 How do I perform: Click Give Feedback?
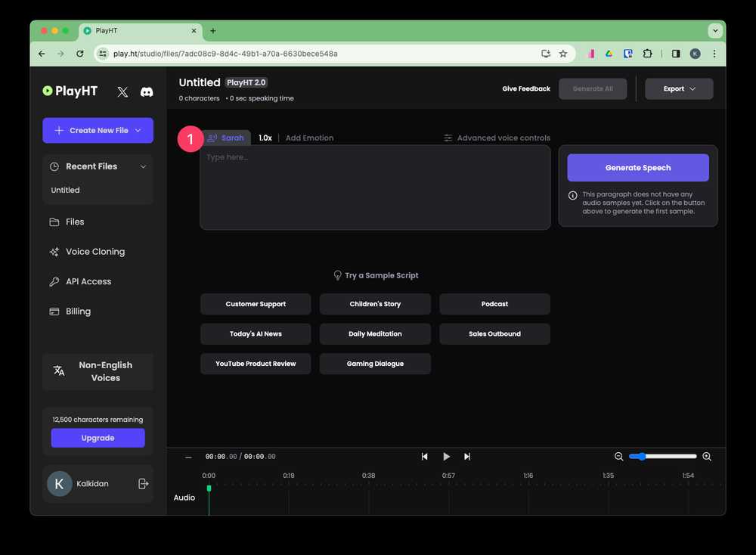pos(526,88)
